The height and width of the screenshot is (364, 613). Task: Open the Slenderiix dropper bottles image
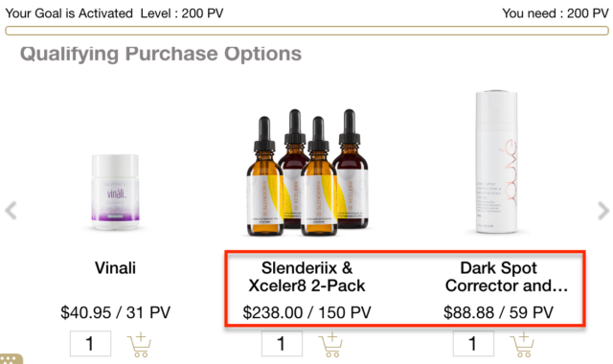coord(307,172)
